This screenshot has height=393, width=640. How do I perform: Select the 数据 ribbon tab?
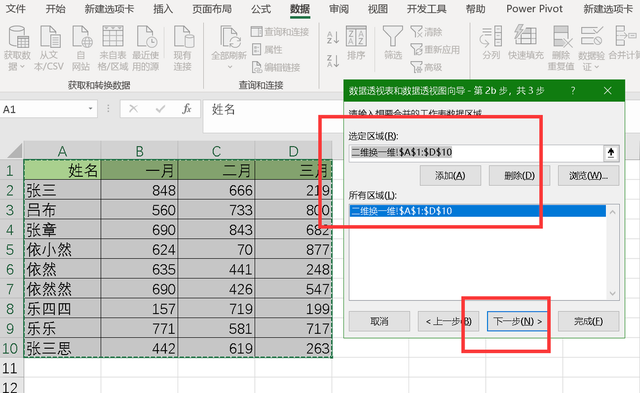point(300,9)
